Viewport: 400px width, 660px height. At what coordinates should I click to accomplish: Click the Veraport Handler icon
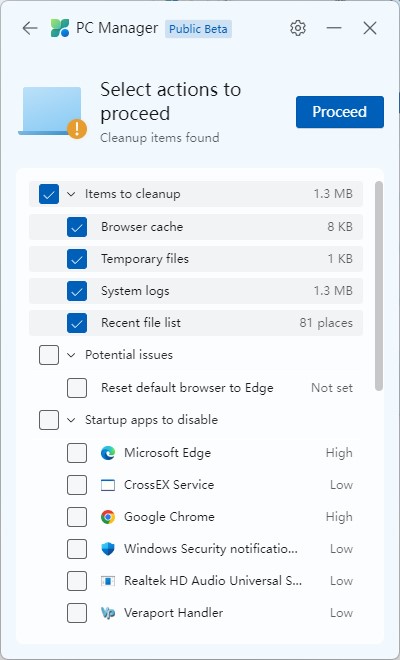point(108,613)
